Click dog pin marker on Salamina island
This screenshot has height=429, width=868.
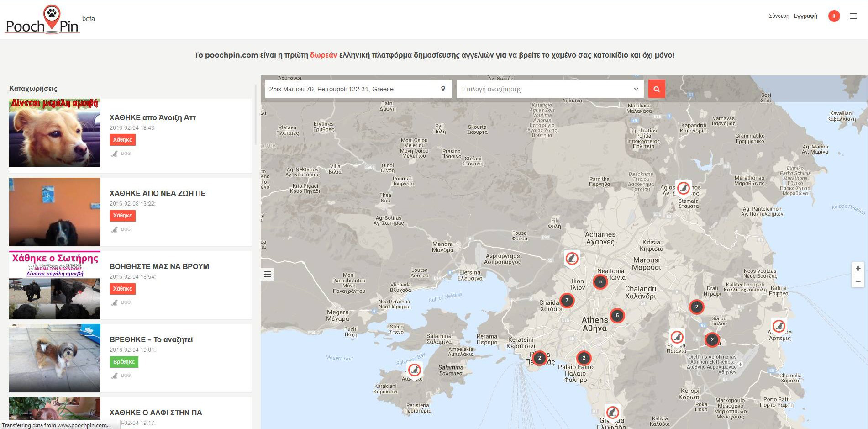pos(415,371)
